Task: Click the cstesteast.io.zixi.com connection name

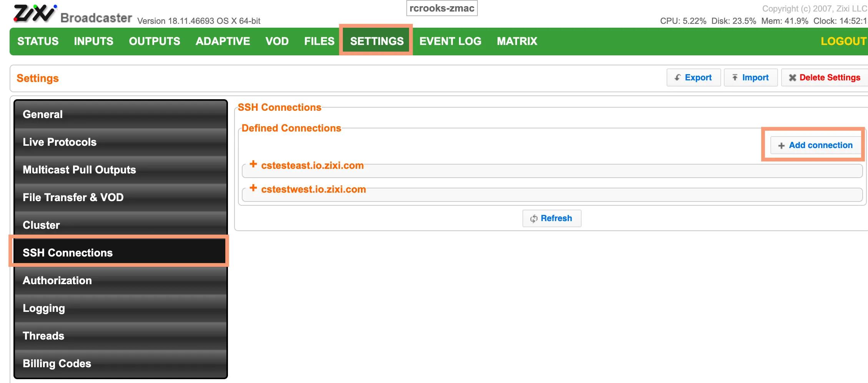Action: 313,166
